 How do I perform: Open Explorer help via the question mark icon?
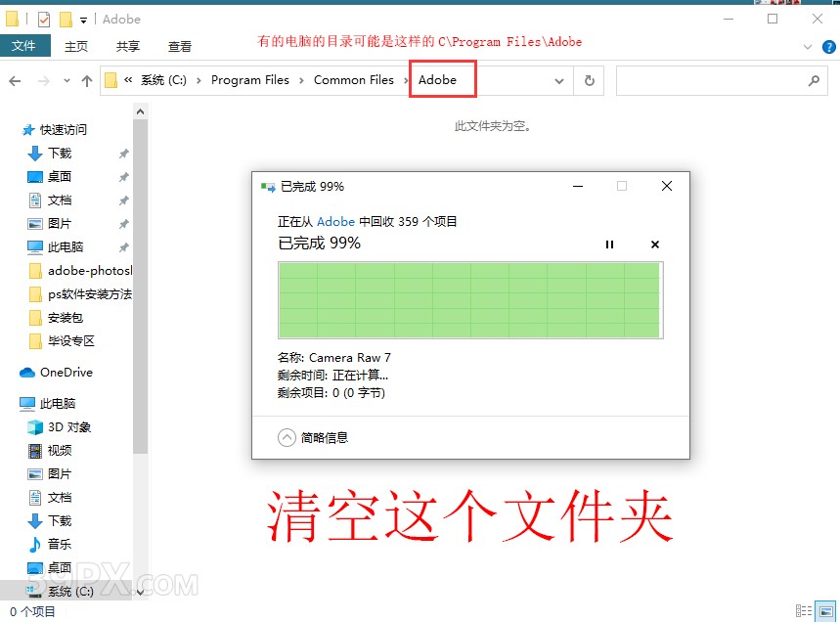826,46
